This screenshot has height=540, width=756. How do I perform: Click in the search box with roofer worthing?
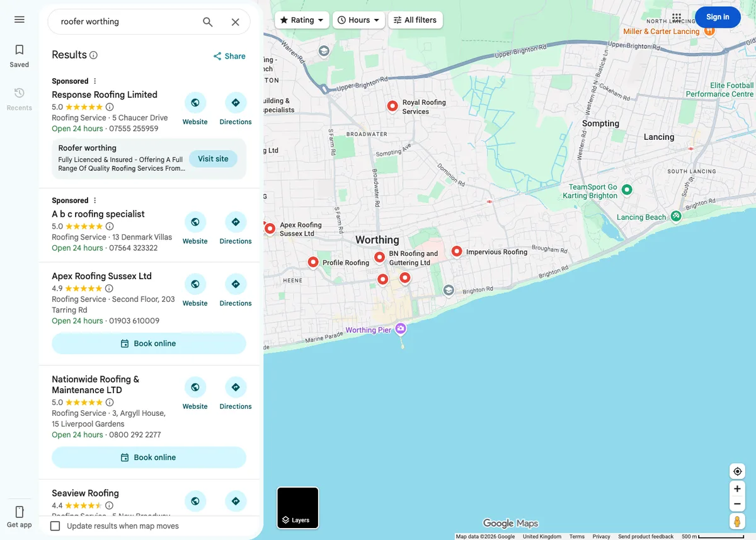tap(126, 22)
